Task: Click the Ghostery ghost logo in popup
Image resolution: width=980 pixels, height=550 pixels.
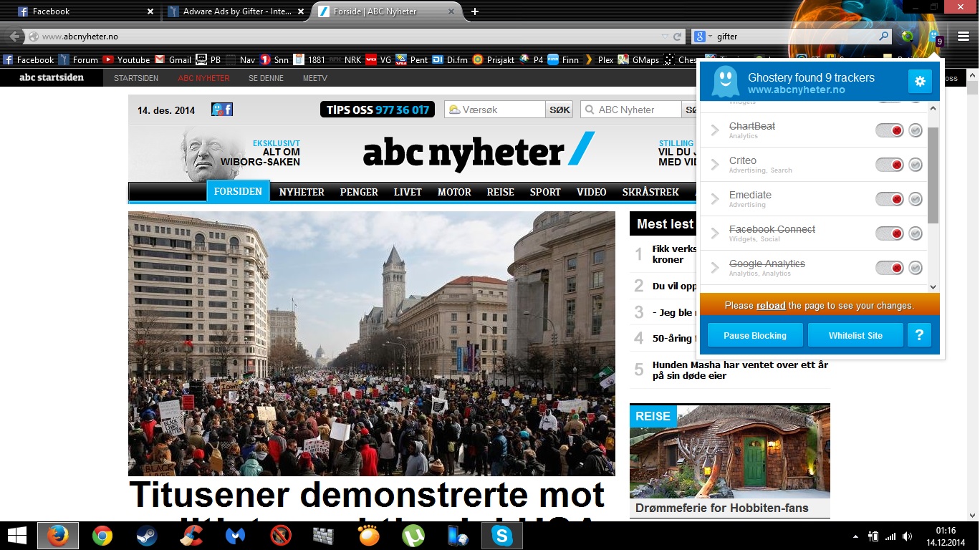Action: click(725, 82)
